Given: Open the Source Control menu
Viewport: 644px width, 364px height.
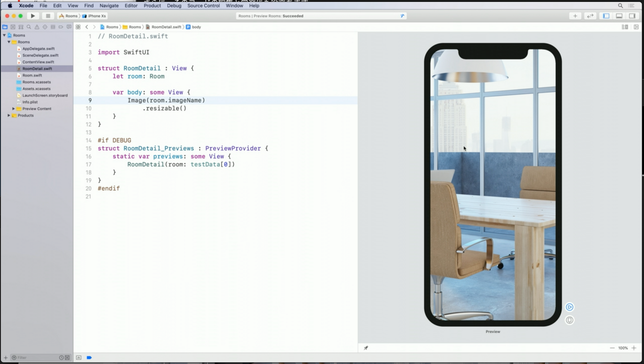Looking at the screenshot, I should click(203, 5).
